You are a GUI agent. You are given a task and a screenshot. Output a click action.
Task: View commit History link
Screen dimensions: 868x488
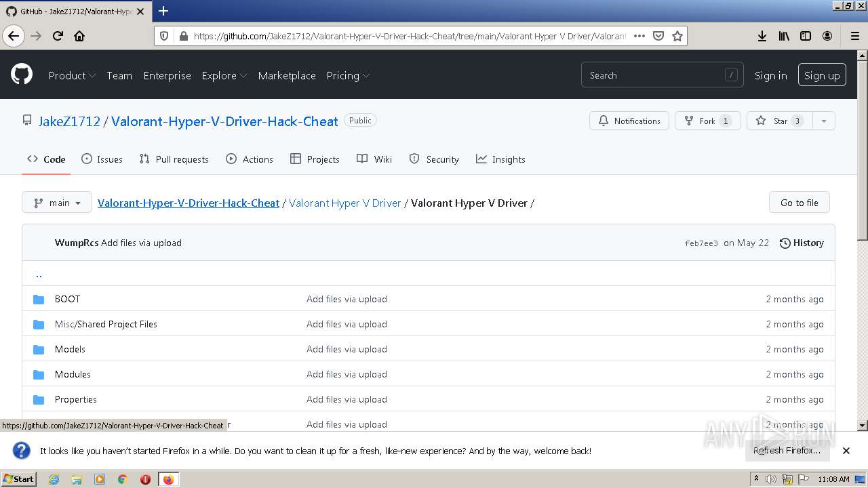pos(802,243)
